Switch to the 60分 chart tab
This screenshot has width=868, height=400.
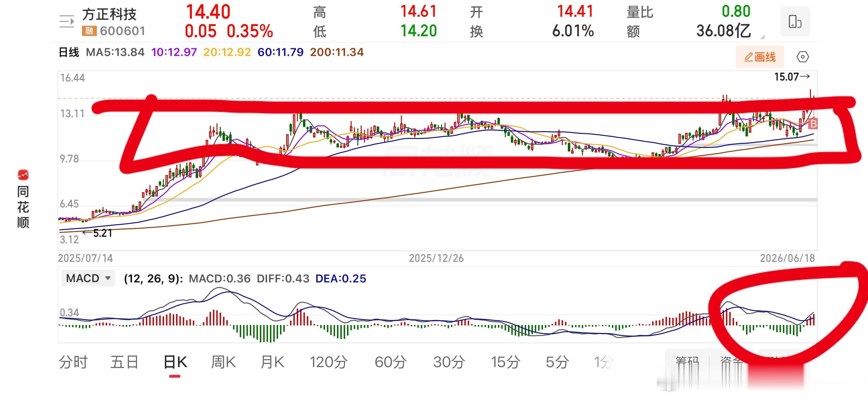(391, 362)
